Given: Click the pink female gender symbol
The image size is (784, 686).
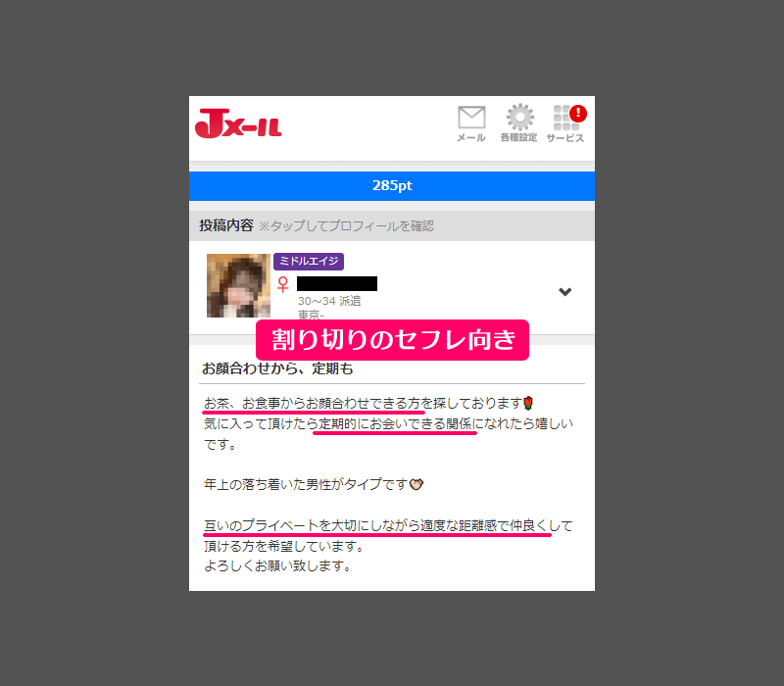Looking at the screenshot, I should [283, 284].
